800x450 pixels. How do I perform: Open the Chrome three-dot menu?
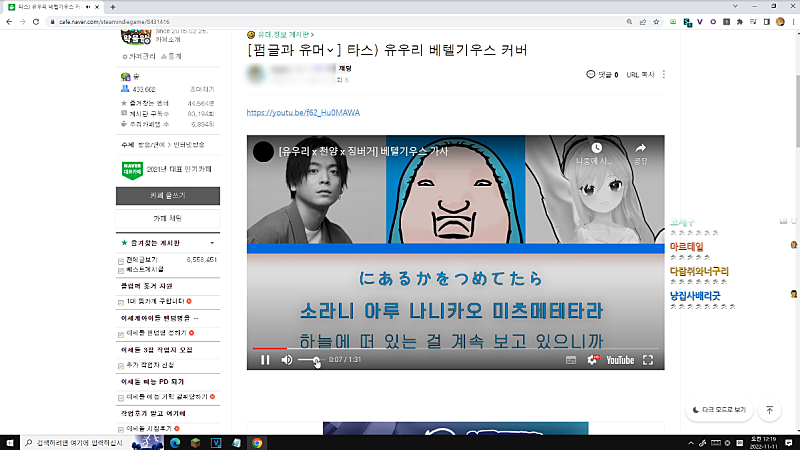point(793,22)
